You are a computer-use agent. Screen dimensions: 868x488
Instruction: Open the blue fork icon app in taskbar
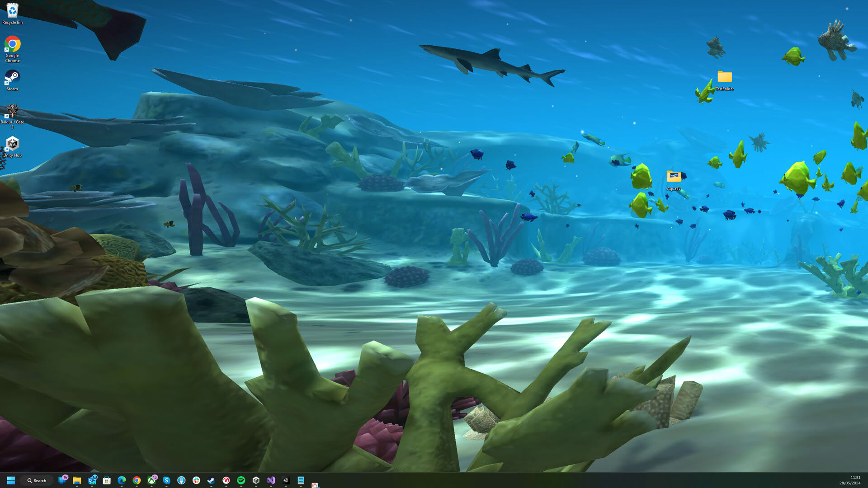[181, 480]
